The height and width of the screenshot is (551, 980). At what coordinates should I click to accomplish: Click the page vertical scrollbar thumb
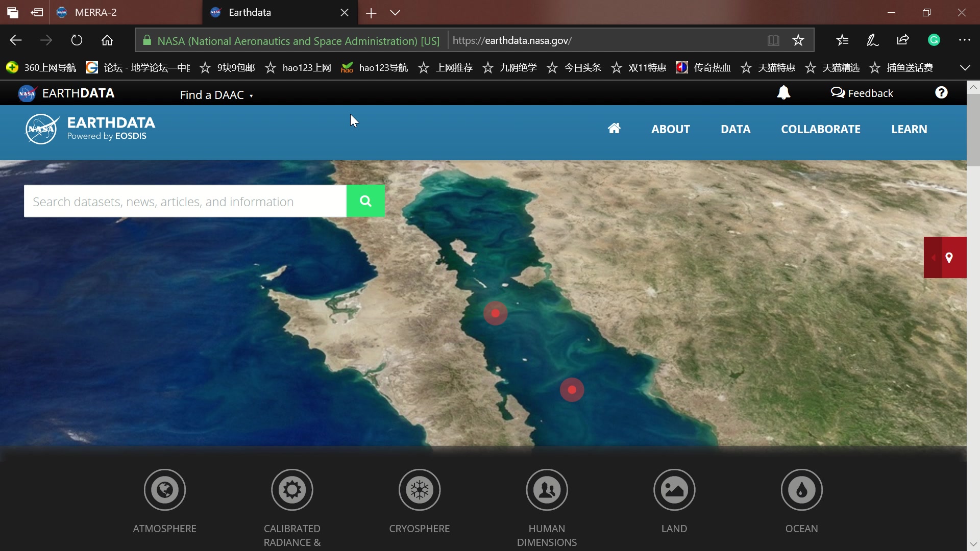click(x=973, y=130)
